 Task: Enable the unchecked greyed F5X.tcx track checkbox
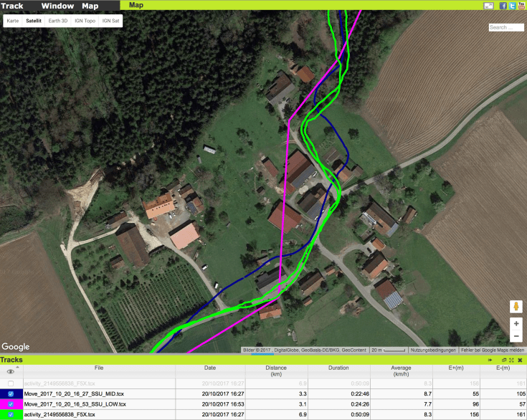pyautogui.click(x=11, y=383)
